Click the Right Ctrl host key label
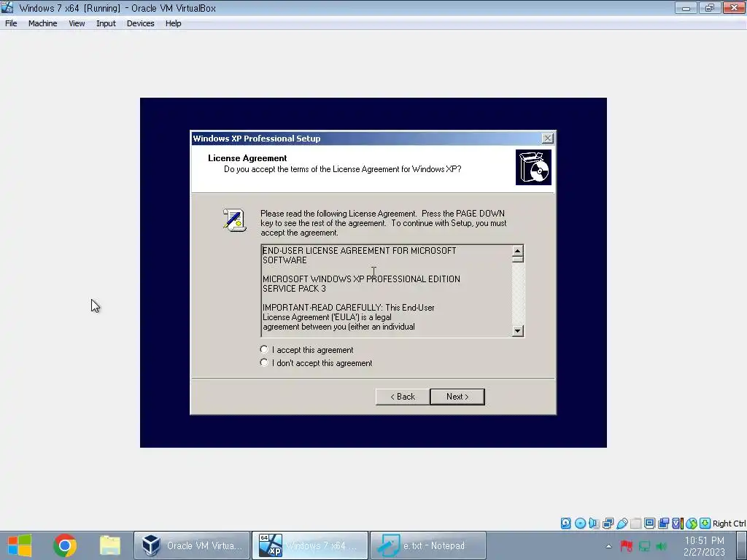Screen dimensions: 747x560 pos(729,524)
